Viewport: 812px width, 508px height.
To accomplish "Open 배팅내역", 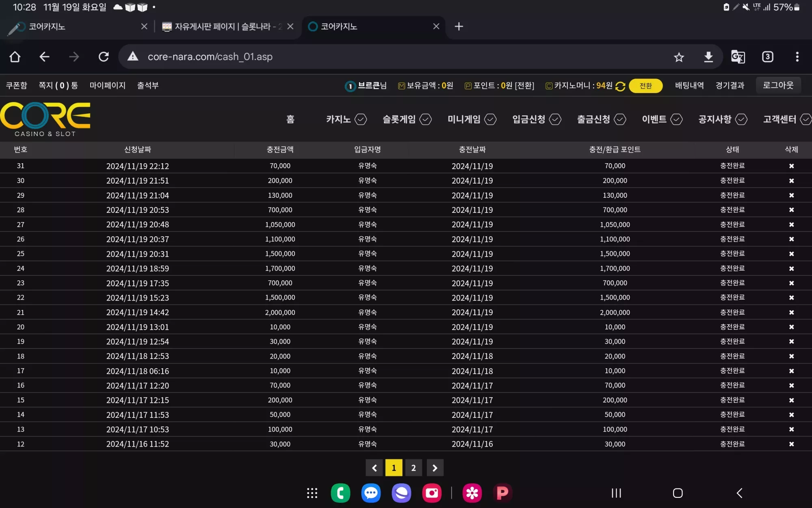I will point(689,86).
